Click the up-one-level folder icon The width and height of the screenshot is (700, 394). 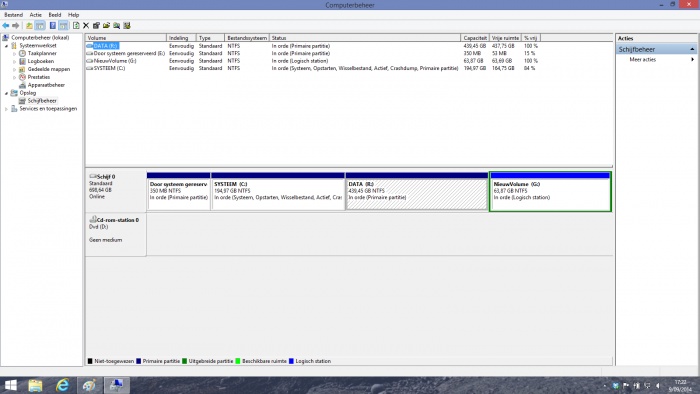[x=29, y=25]
